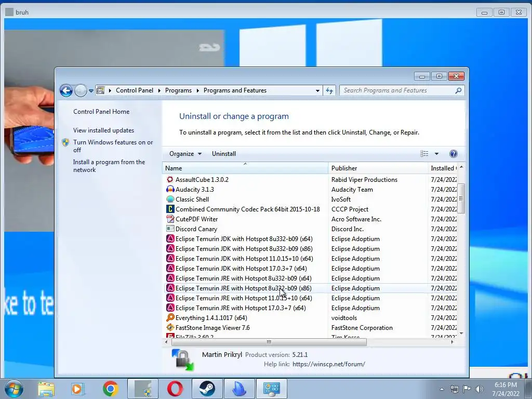Expand the arrow after Programs breadcrumb
The height and width of the screenshot is (399, 532).
tap(198, 90)
